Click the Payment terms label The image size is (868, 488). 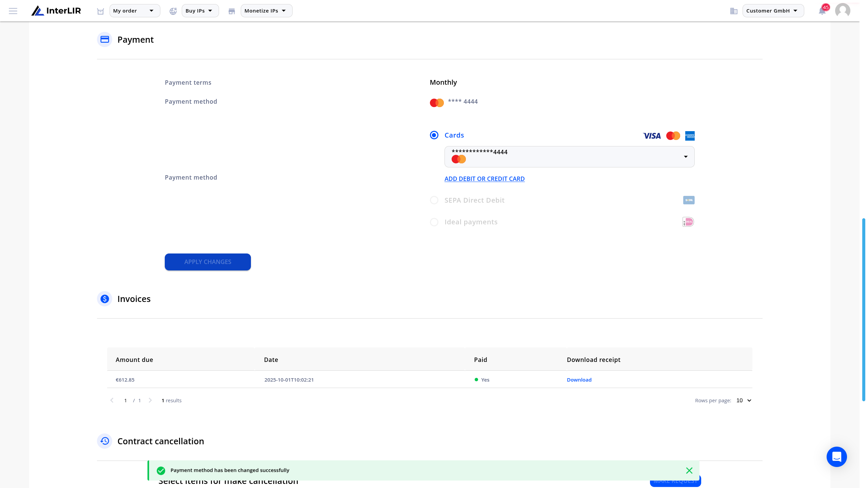(188, 83)
